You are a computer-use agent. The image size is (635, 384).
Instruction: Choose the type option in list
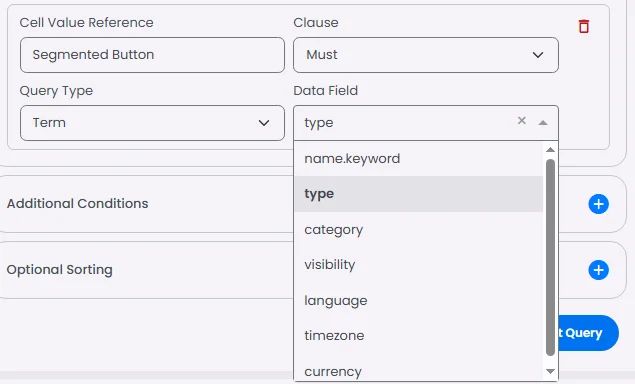(419, 194)
